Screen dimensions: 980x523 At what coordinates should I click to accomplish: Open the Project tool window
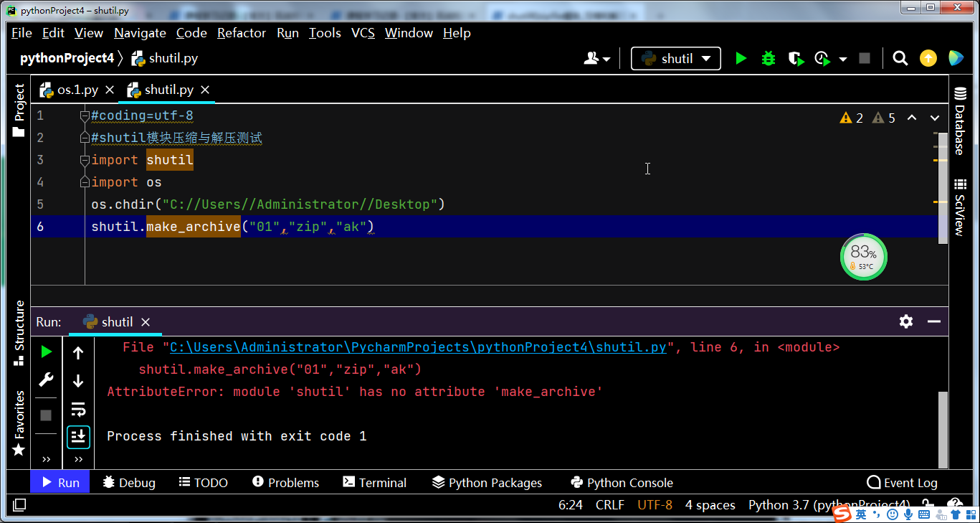pyautogui.click(x=19, y=110)
